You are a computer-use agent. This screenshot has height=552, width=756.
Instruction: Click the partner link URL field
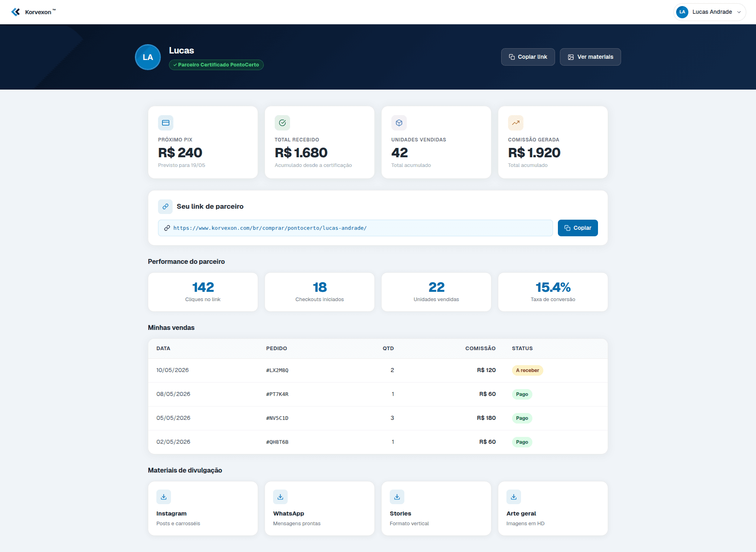point(355,228)
